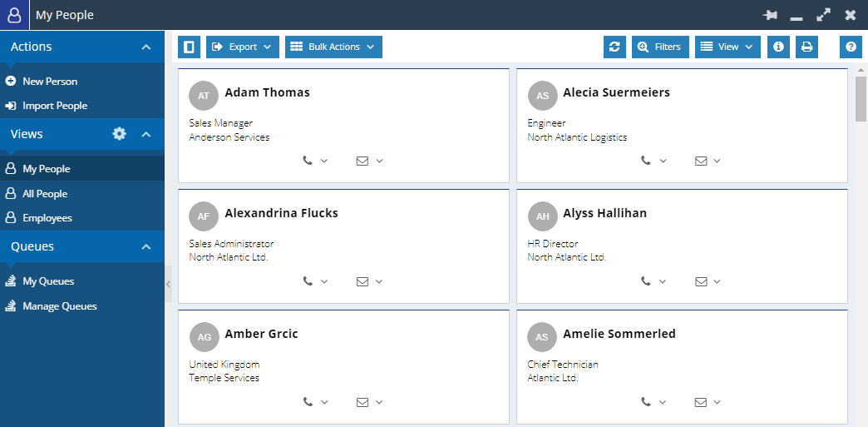Click the vertical scrollbar thumb
Screen dimensions: 868x427
coord(861,99)
